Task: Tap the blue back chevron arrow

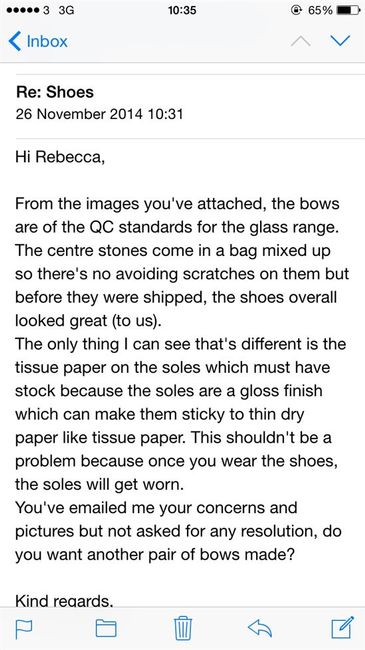Action: pyautogui.click(x=15, y=41)
